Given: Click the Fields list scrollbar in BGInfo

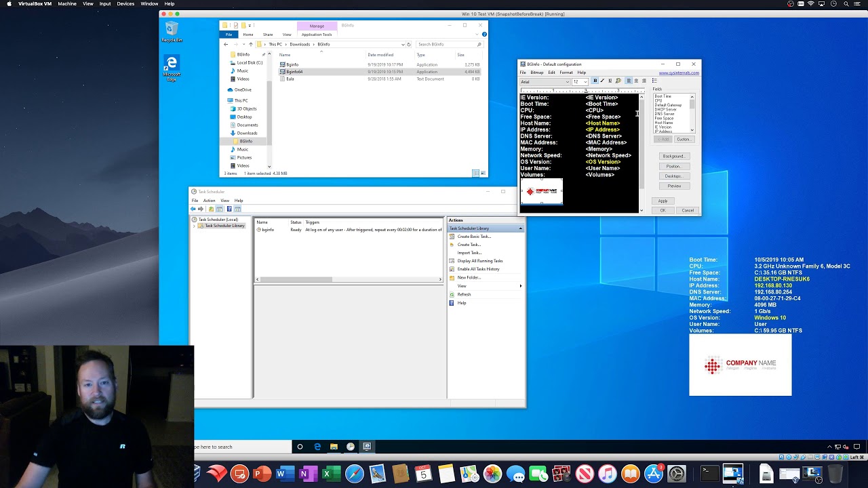Looking at the screenshot, I should point(692,113).
